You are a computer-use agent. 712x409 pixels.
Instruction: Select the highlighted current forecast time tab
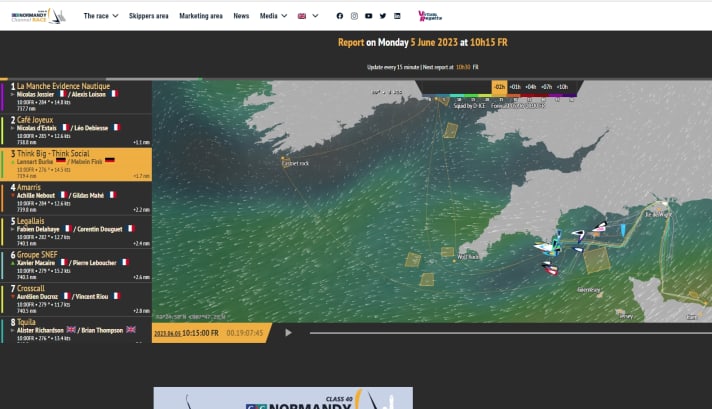[x=499, y=87]
